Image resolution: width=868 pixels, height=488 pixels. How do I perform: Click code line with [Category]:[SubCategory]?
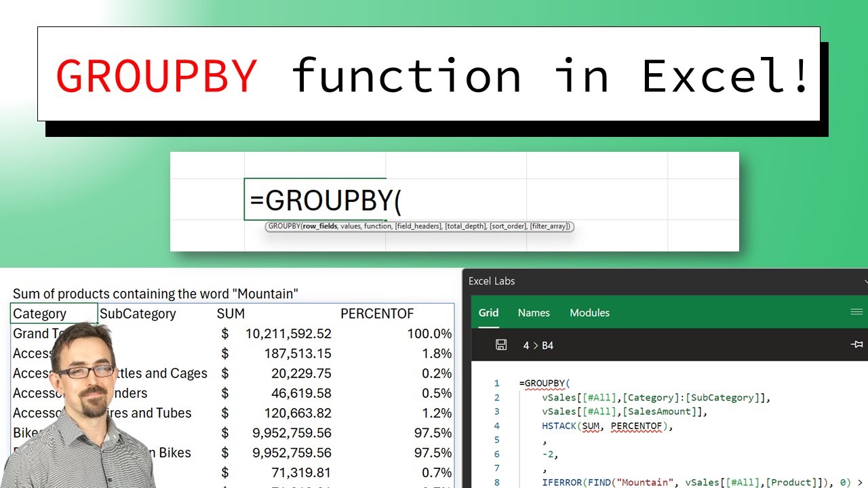coord(656,398)
